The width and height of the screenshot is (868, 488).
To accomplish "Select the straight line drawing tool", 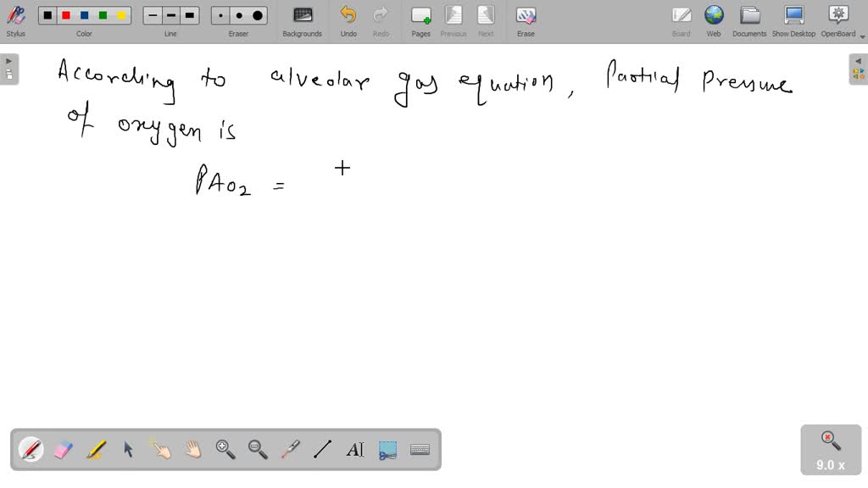I will 322,450.
